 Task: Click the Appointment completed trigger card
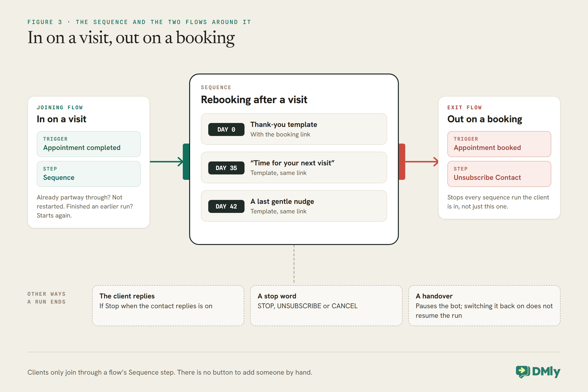pyautogui.click(x=89, y=144)
